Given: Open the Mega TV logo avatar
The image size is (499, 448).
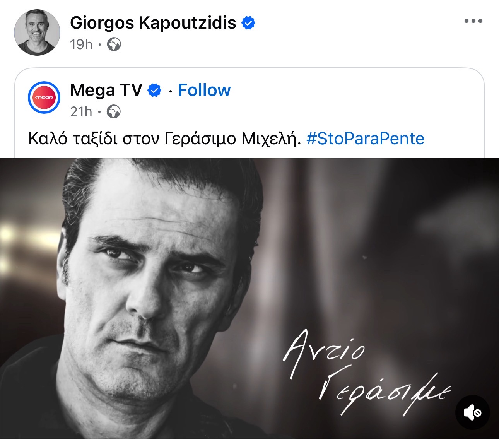Looking at the screenshot, I should [x=44, y=97].
